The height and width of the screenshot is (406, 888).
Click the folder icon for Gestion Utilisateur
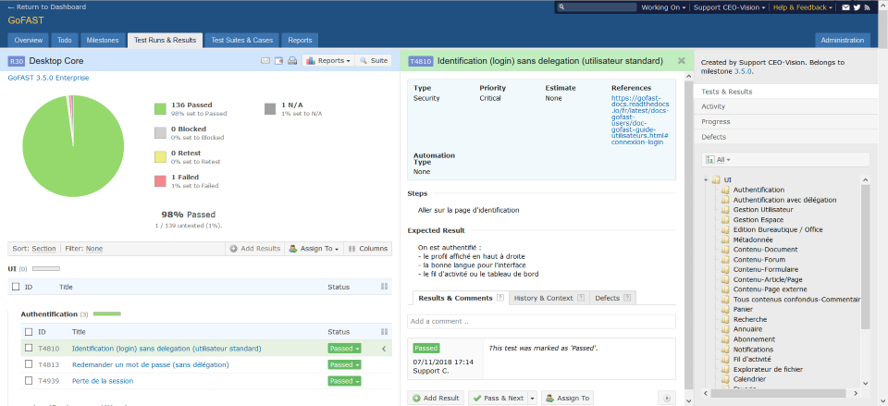point(725,210)
